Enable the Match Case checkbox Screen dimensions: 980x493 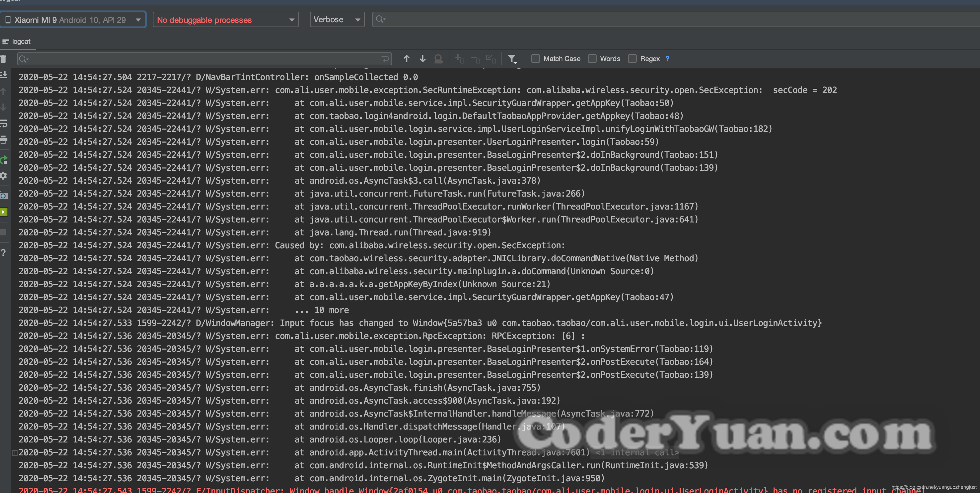[x=535, y=59]
